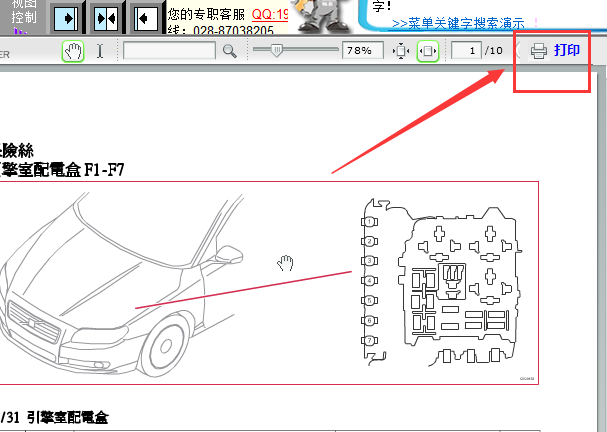Viewport: 607px width, 432px height.
Task: Click the view control left-arrow button
Action: tap(146, 18)
